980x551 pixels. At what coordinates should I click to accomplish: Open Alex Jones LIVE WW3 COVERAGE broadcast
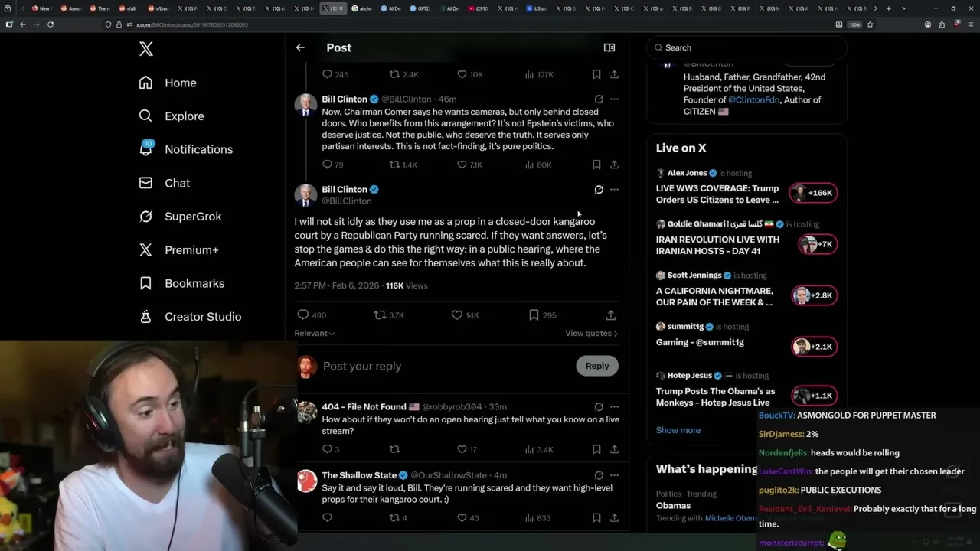(x=746, y=187)
